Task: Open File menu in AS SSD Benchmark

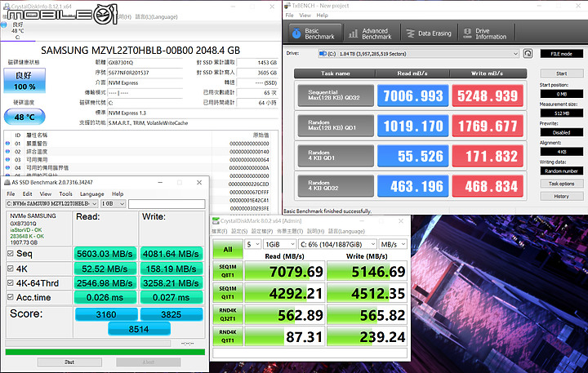Action: pos(11,193)
